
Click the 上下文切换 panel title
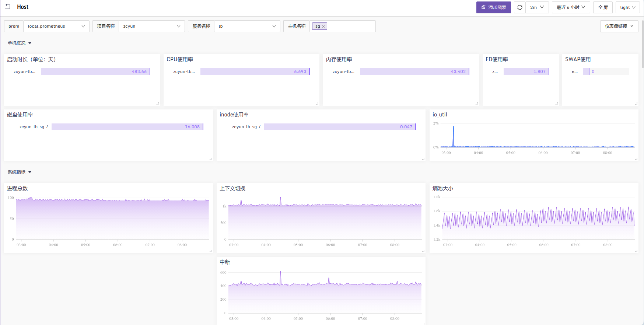point(232,188)
